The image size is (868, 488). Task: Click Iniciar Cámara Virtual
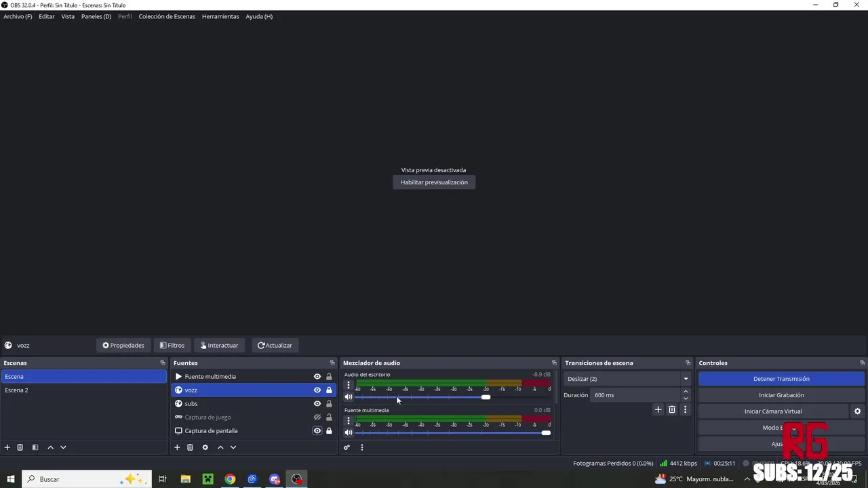[x=773, y=411]
